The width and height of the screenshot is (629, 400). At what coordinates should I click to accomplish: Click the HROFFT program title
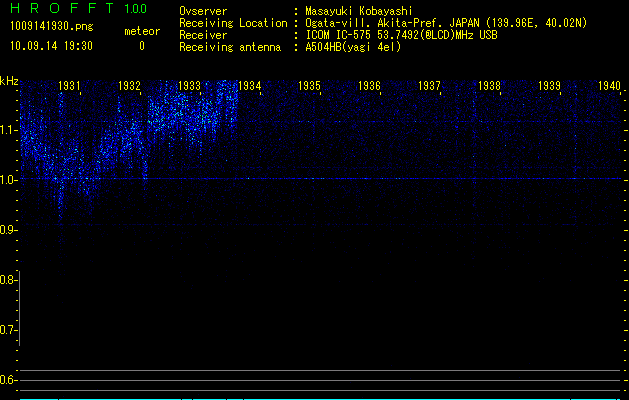(62, 8)
